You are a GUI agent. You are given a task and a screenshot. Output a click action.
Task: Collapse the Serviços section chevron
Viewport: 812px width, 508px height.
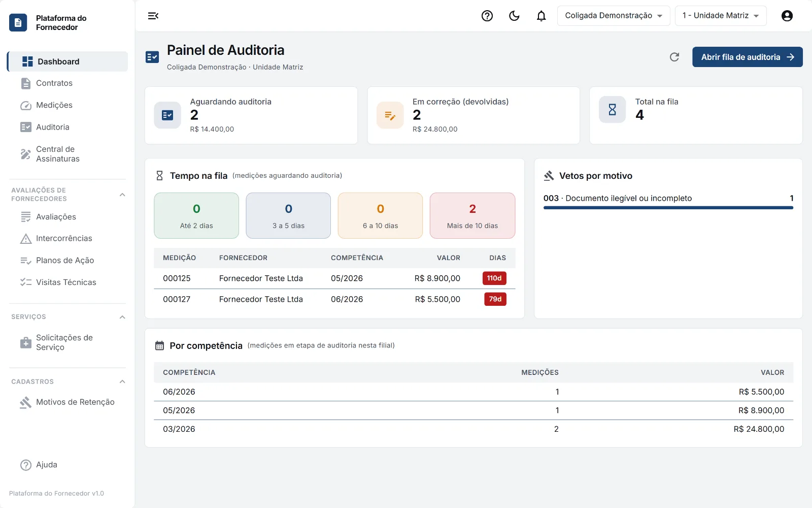point(122,317)
